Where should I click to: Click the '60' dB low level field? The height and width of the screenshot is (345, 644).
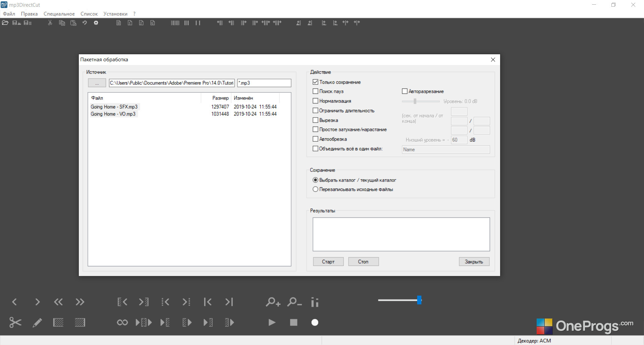click(459, 140)
